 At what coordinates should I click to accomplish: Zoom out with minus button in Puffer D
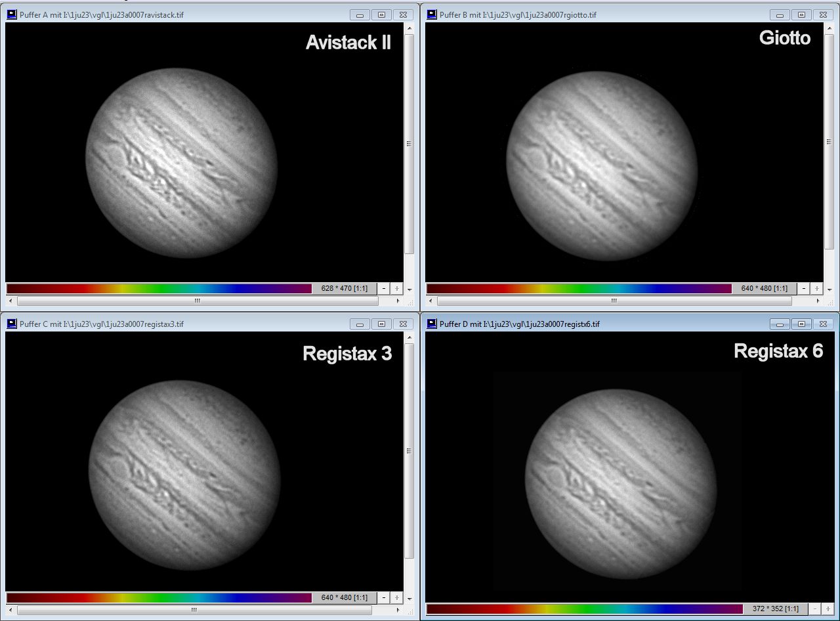tap(816, 609)
